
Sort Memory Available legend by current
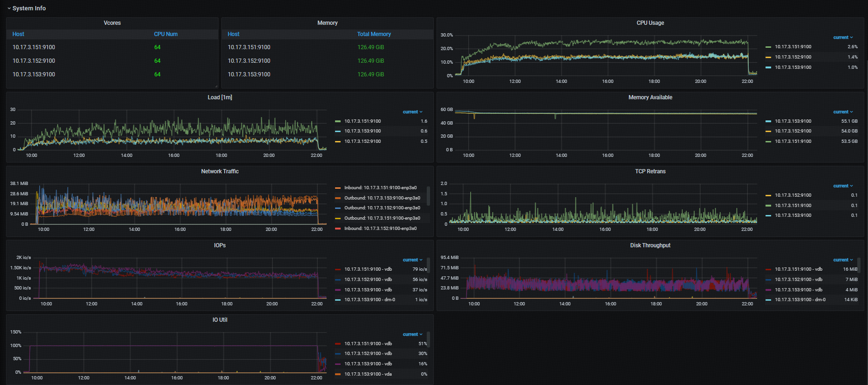(x=843, y=112)
